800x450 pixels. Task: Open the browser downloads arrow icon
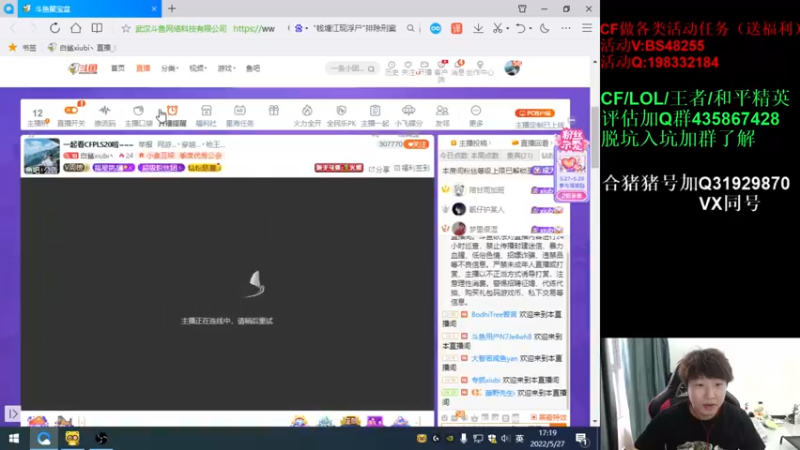(x=478, y=29)
